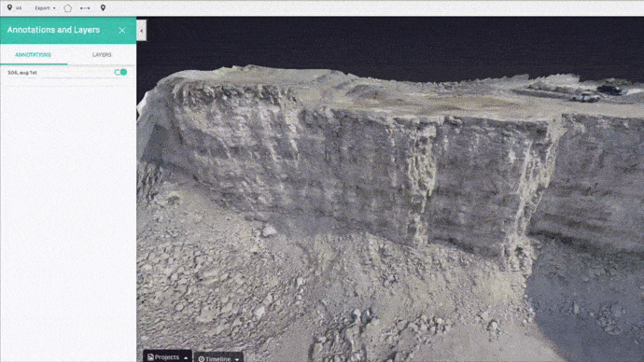Toggle the SOG aug 1st annotation switch

pos(120,72)
